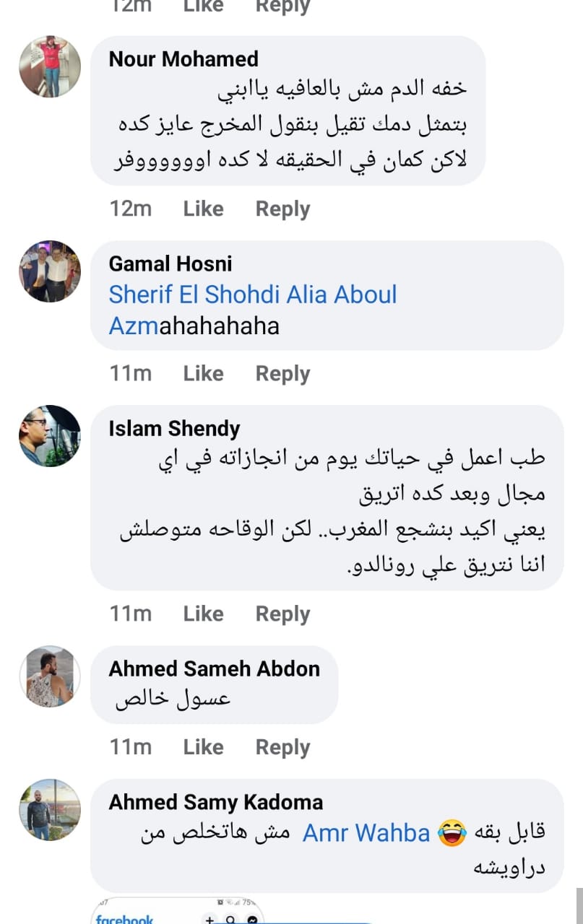The height and width of the screenshot is (924, 583).
Task: Tap Ahmed Samy Kadoma's profile photo
Action: tap(50, 809)
